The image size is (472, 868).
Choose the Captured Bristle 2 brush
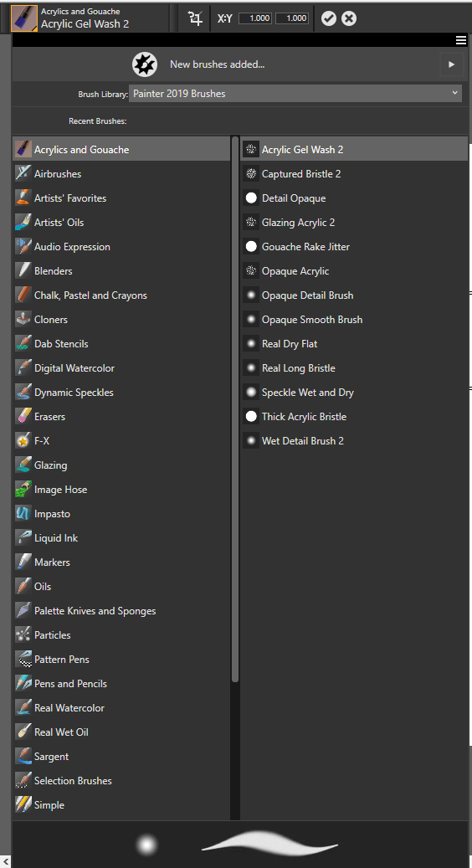click(354, 174)
